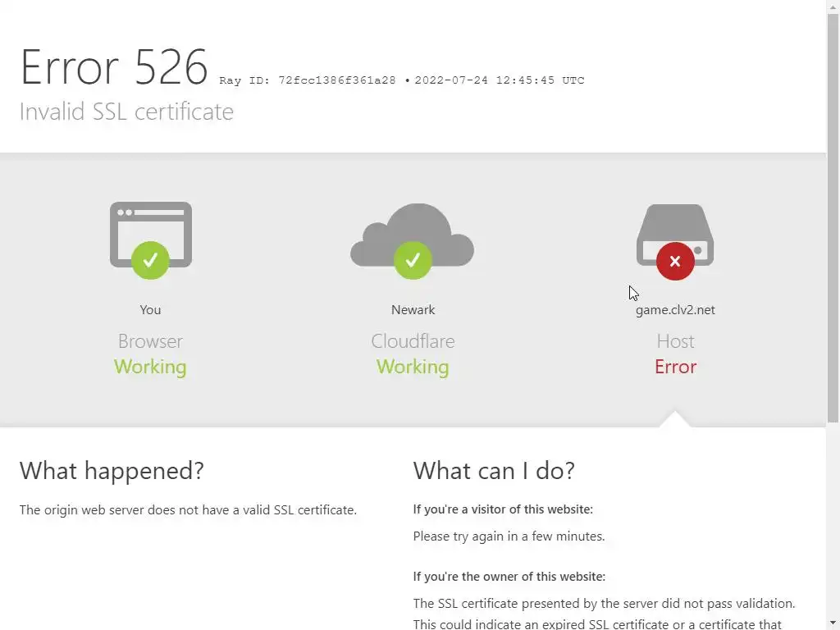Screen dimensions: 840x630
Task: Click the Cloudflare cloud icon above Newark
Action: pyautogui.click(x=412, y=241)
